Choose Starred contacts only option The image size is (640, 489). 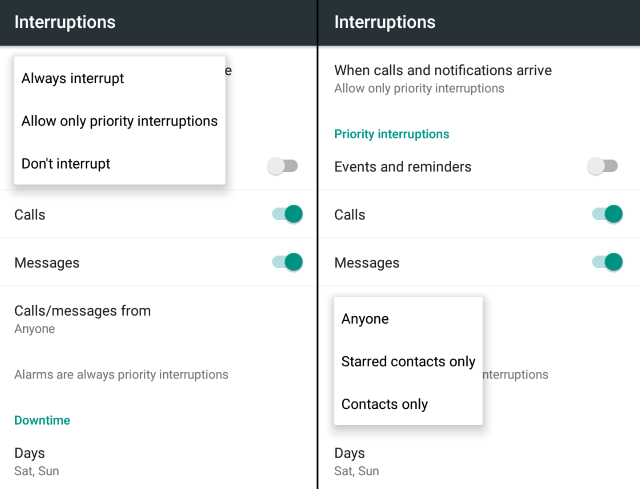408,362
